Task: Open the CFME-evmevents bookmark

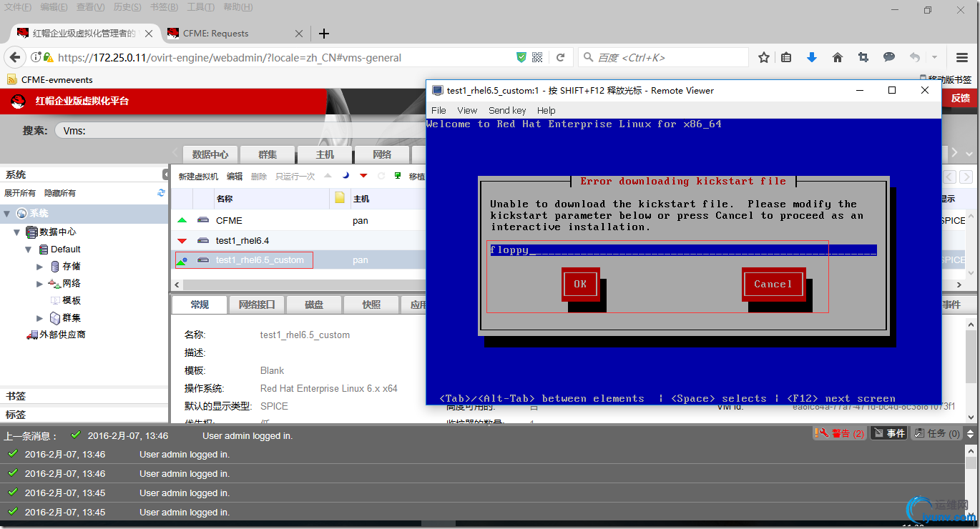Action: tap(50, 79)
